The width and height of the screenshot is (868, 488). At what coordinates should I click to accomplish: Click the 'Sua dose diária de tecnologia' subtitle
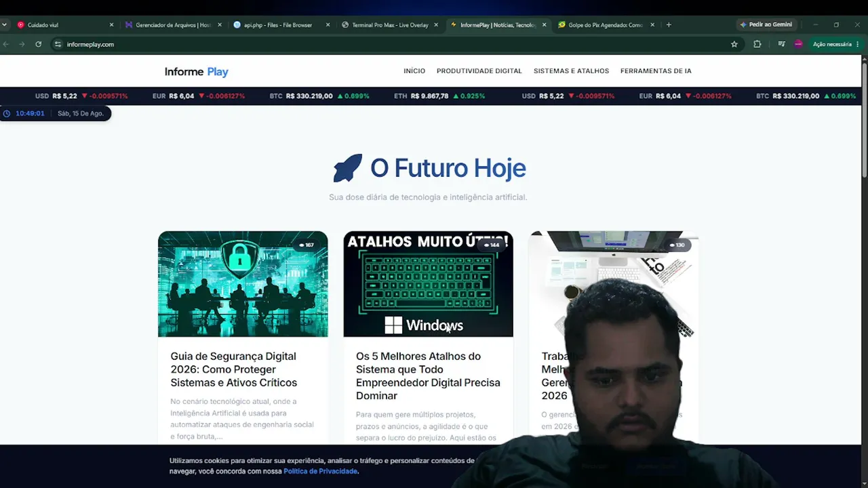[x=428, y=197]
